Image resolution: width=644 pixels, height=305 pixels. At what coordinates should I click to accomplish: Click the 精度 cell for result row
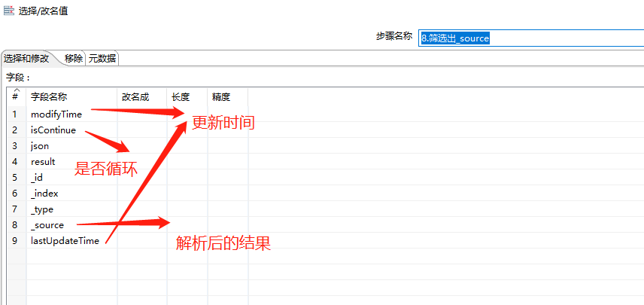[x=227, y=162]
